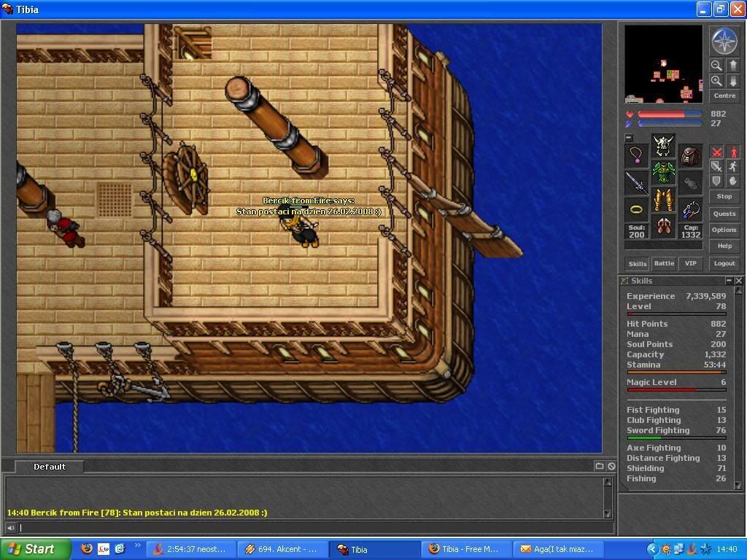Toggle chase opponent mode
Viewport: 747px width, 560px height.
pos(733,166)
